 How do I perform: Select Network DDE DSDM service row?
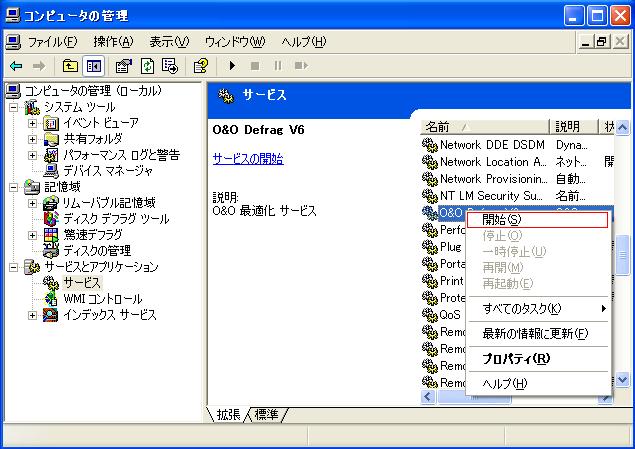pos(517,145)
